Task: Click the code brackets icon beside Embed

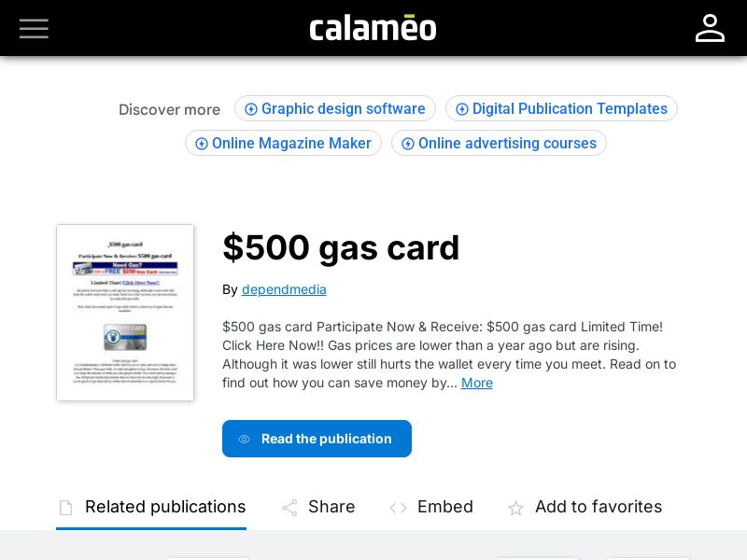Action: tap(399, 508)
